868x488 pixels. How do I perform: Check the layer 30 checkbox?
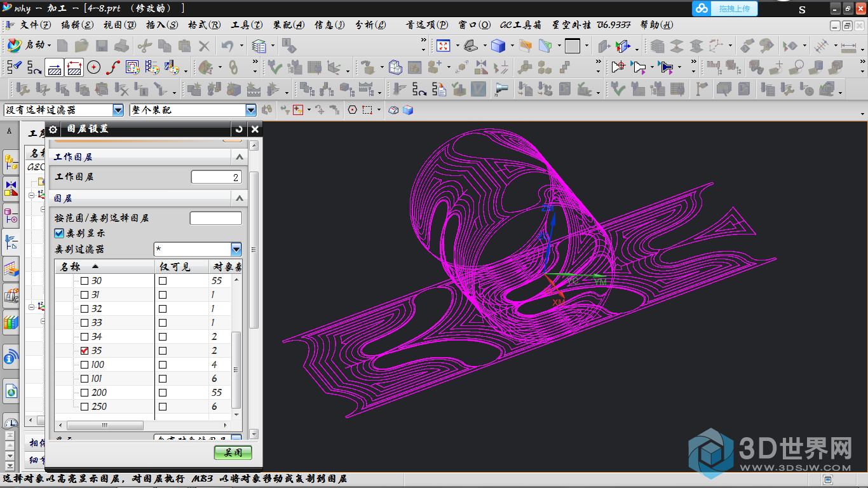pyautogui.click(x=85, y=281)
